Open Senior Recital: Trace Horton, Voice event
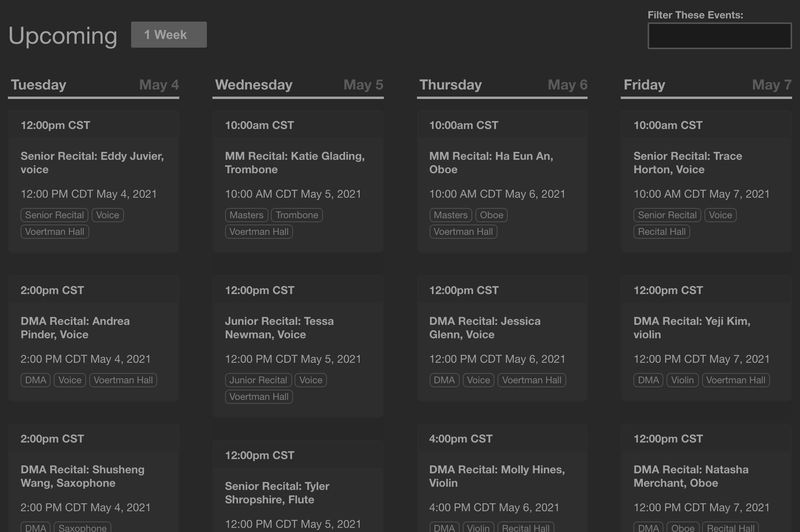 click(x=688, y=163)
